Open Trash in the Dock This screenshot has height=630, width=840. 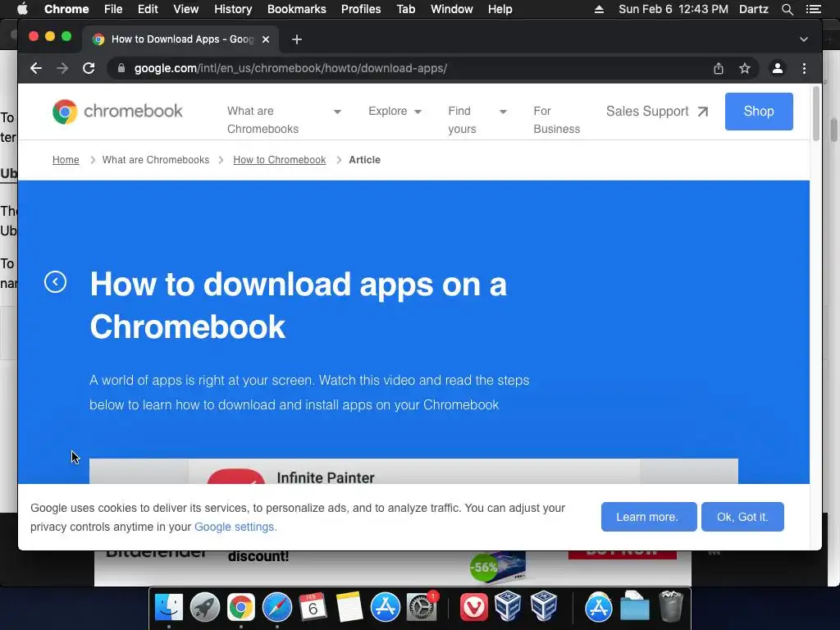671,606
